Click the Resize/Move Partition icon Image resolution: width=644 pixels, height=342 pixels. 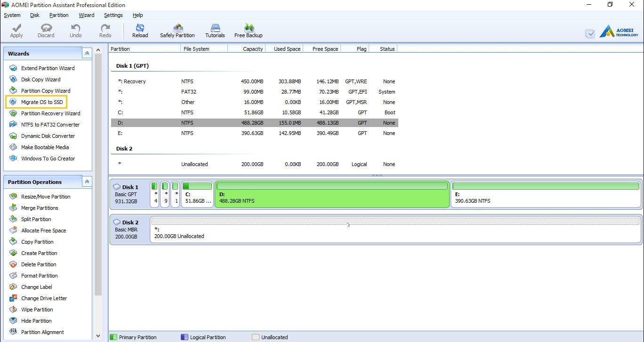click(13, 197)
